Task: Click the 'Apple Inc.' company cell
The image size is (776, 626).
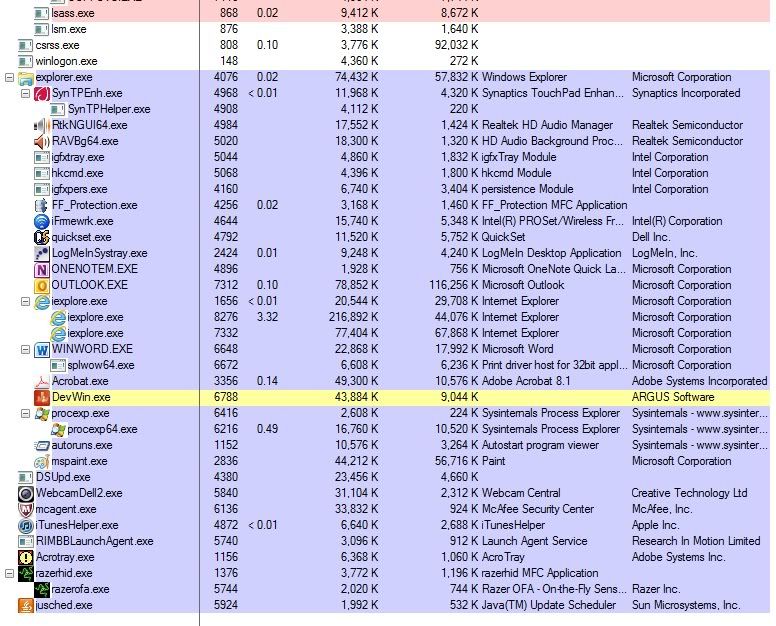Action: pos(656,525)
